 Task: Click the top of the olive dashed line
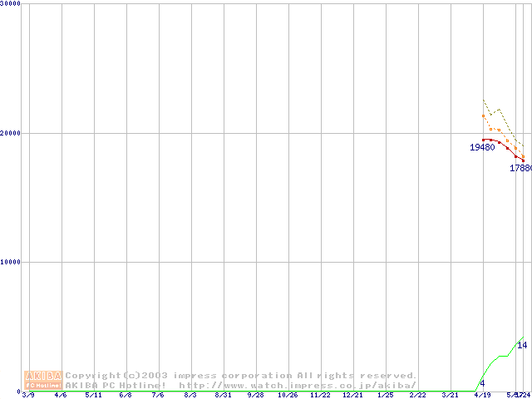pos(484,101)
